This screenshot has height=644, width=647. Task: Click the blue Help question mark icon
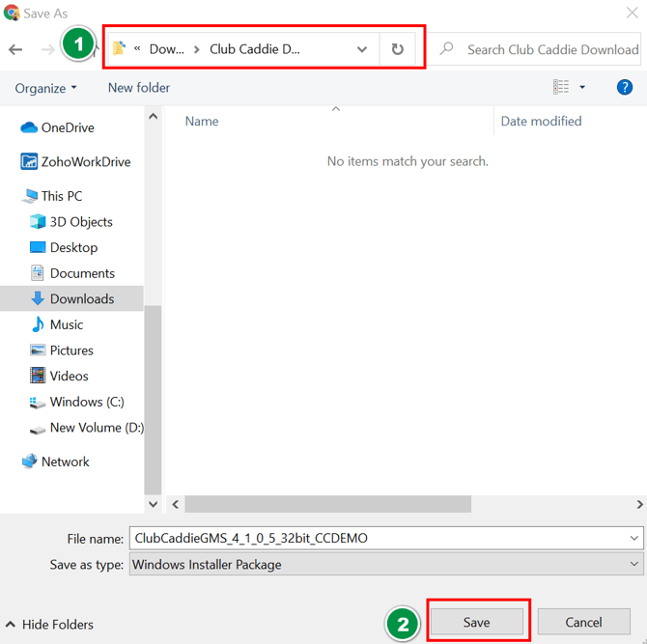[624, 87]
